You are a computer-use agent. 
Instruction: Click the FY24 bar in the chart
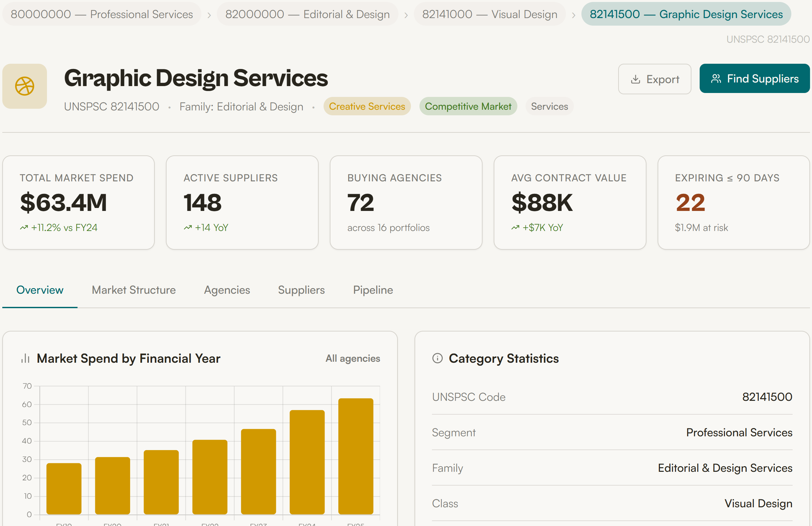click(307, 462)
